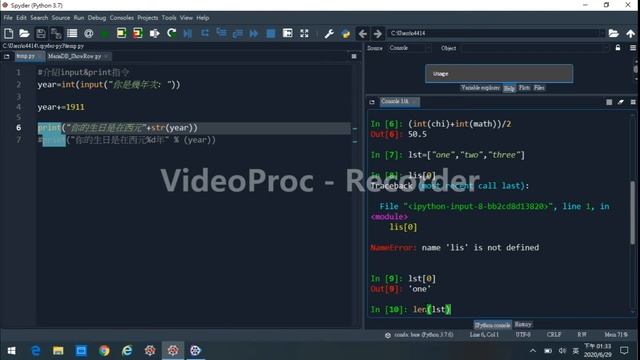Viewport: 640px width, 360px height.
Task: Open Preferences wrench icon
Action: point(329,33)
